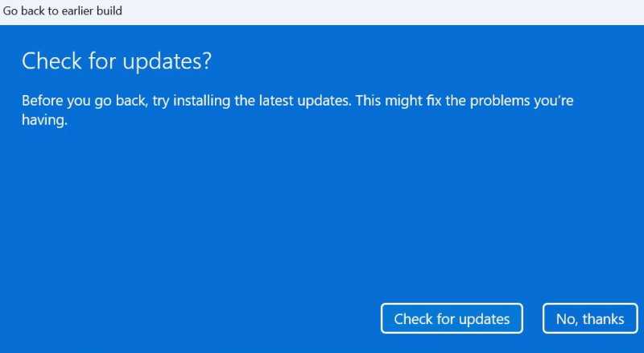Viewport: 644px width, 353px height.
Task: Start the update check using the bottom button
Action: tap(452, 318)
